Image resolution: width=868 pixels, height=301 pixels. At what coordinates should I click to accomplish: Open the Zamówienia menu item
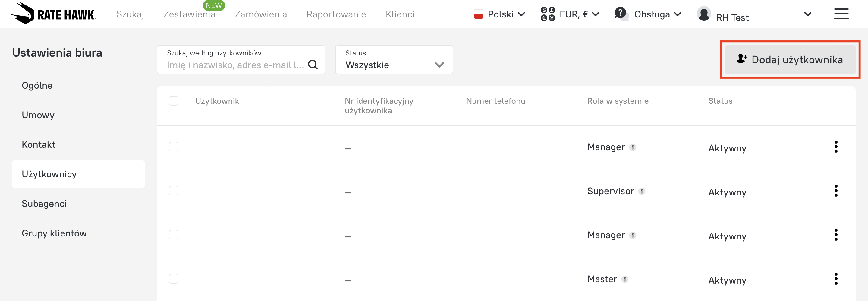[260, 14]
